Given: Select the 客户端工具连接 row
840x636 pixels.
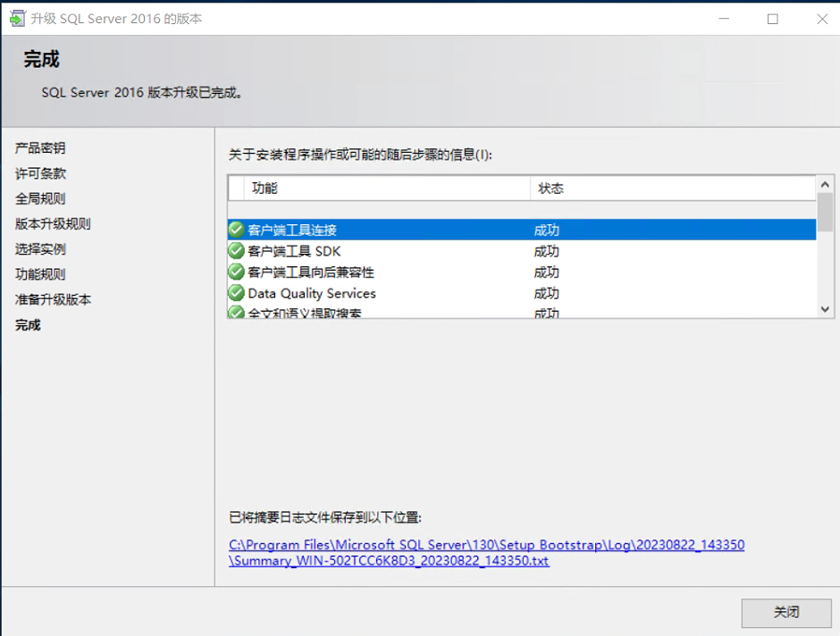Looking at the screenshot, I should (522, 230).
